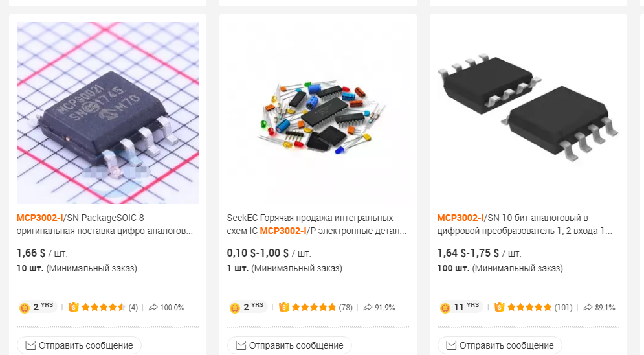Open the assorted electronic components product image
This screenshot has width=644, height=355.
click(318, 113)
